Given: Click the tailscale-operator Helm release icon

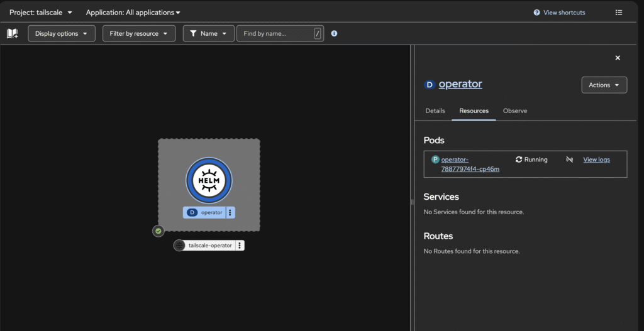Looking at the screenshot, I should tap(179, 246).
